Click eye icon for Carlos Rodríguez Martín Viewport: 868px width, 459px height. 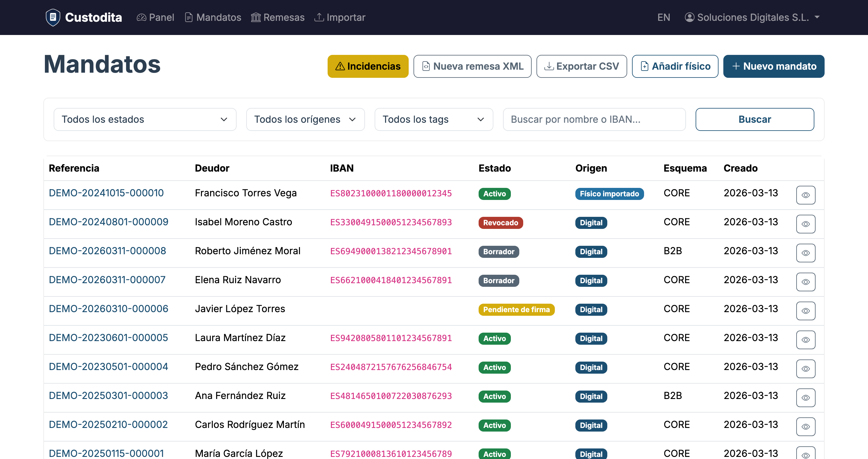805,427
